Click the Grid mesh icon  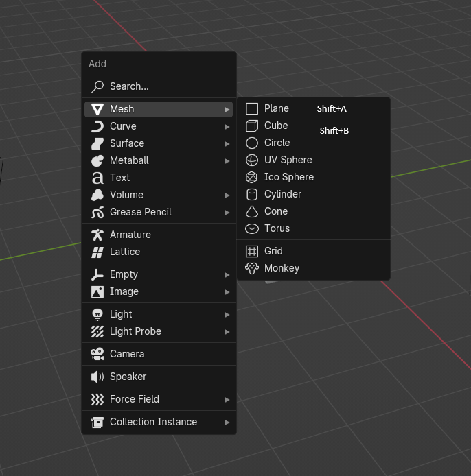click(252, 251)
